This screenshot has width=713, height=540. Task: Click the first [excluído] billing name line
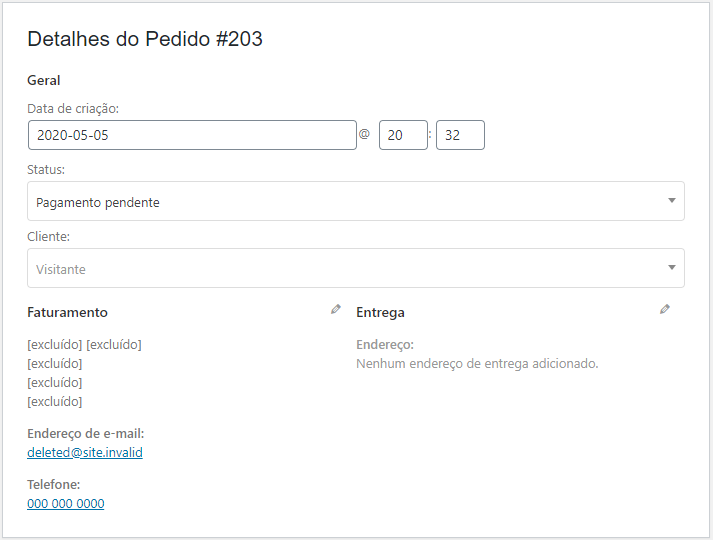84,345
